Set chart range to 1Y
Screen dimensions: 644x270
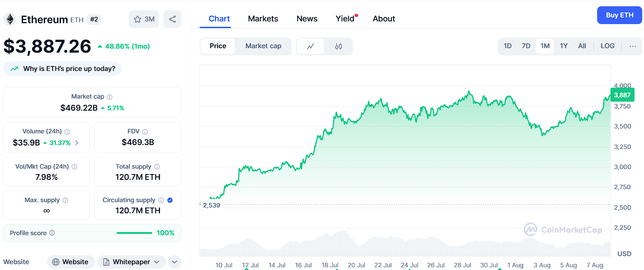coord(564,46)
